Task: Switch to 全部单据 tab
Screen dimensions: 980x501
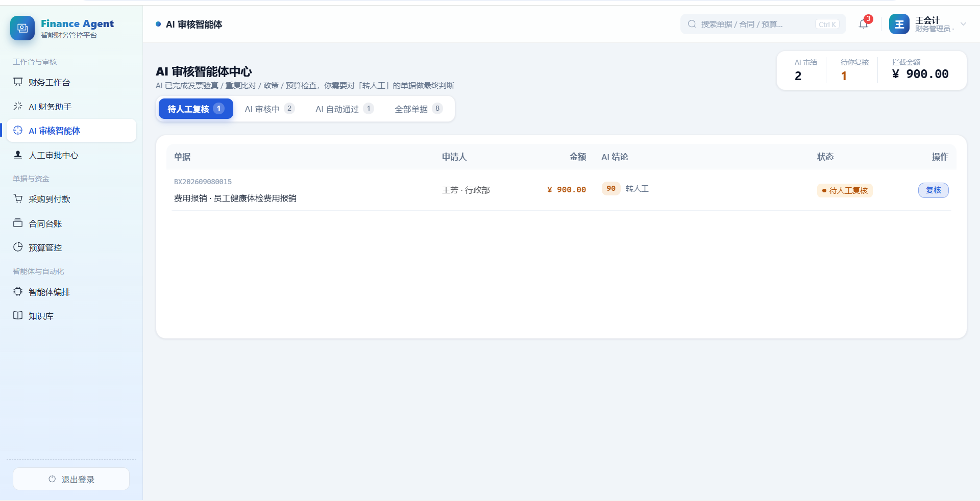Action: click(x=419, y=109)
